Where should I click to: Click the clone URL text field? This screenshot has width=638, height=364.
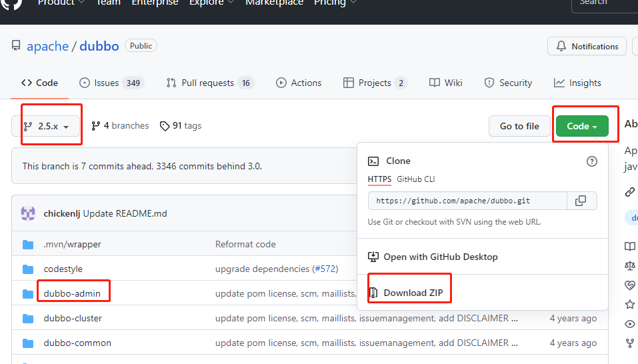pos(467,201)
